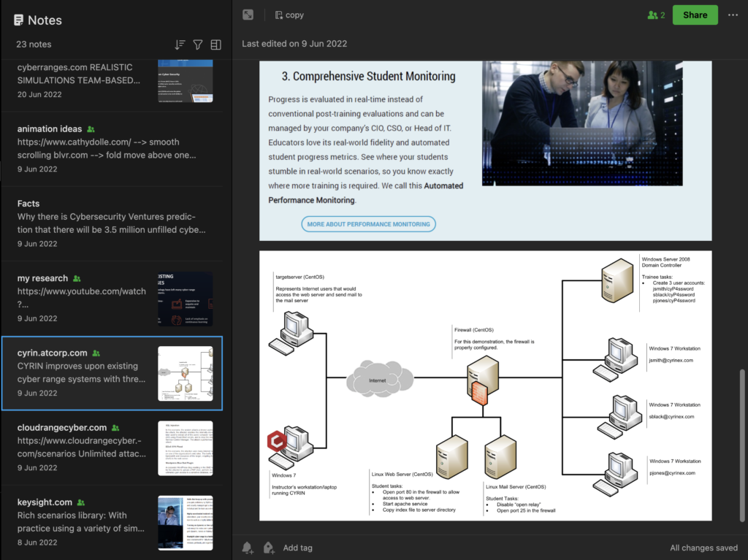This screenshot has height=560, width=748.
Task: Show the two shared members icon
Action: (656, 15)
